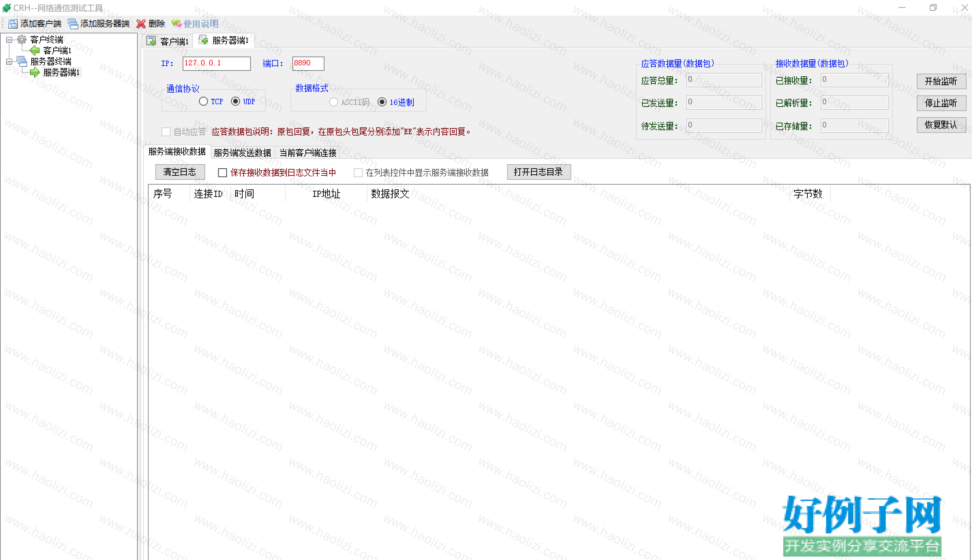Select 服务器端1 in the tree
The width and height of the screenshot is (972, 560).
pyautogui.click(x=62, y=72)
